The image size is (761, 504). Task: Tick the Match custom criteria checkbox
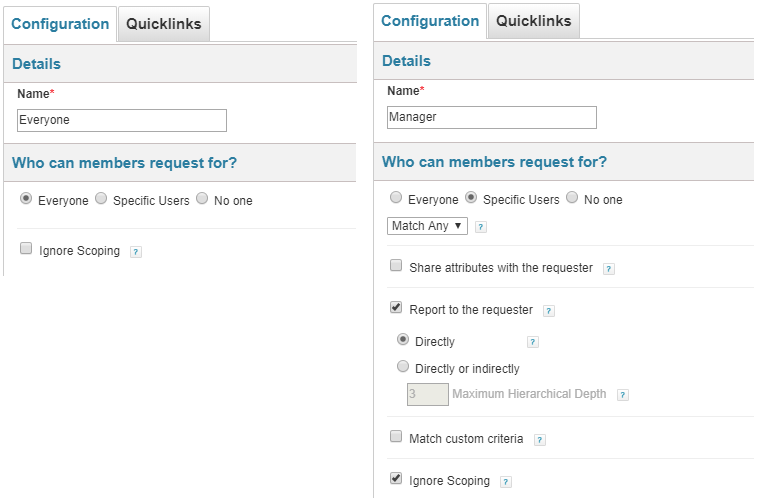point(396,437)
